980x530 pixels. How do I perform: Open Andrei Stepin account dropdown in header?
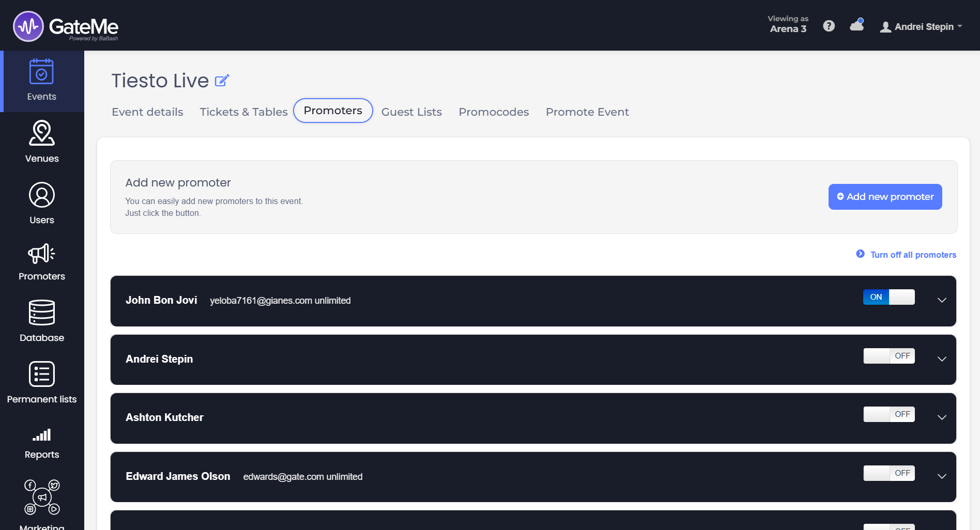click(x=921, y=27)
